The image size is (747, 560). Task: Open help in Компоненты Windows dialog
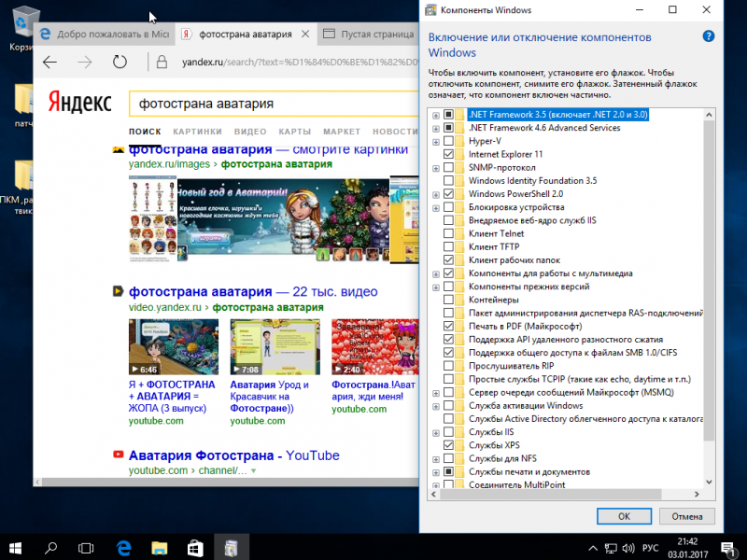[709, 36]
